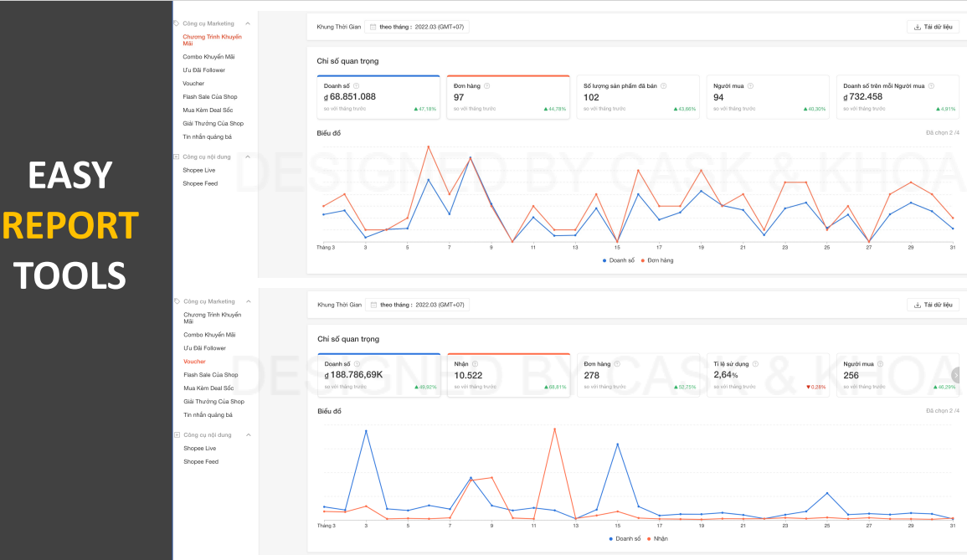Enable the Tỉ lệ sử dụng metric card
This screenshot has width=967, height=560.
coord(767,375)
